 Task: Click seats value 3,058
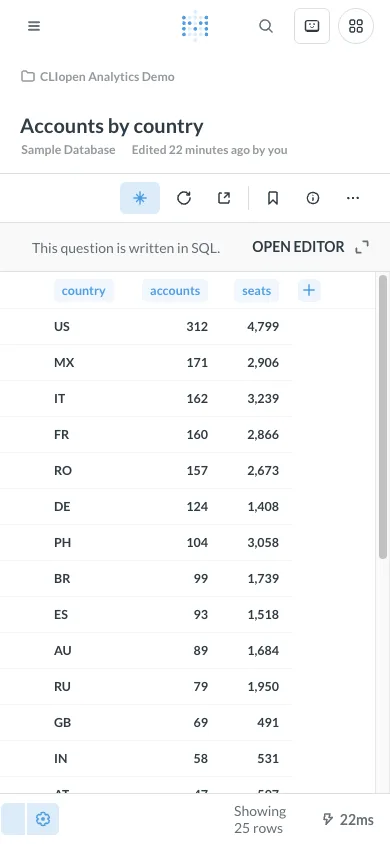[x=263, y=543]
